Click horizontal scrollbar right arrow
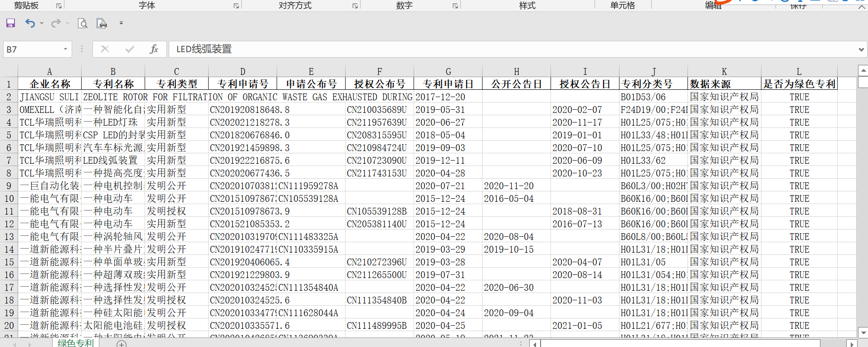Viewport: 868px width, 347px height. (x=852, y=344)
